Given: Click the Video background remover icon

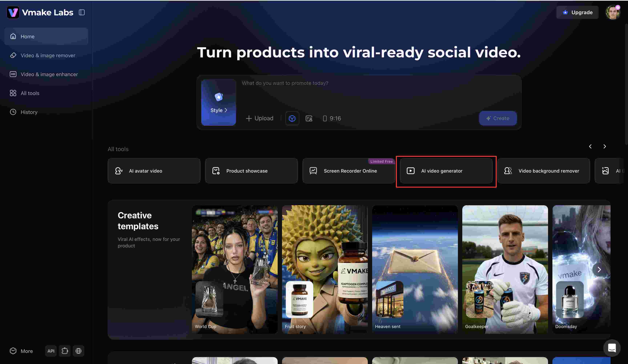Looking at the screenshot, I should pos(508,171).
